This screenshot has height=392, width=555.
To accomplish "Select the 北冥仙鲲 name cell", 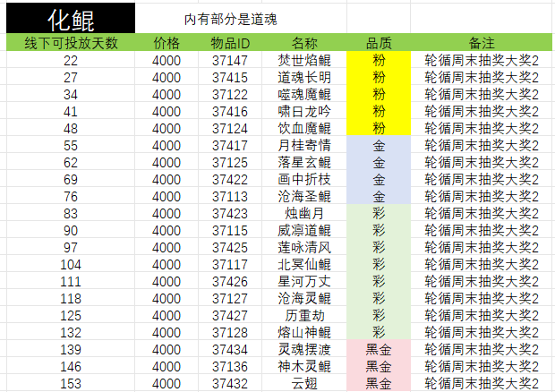I will click(305, 264).
